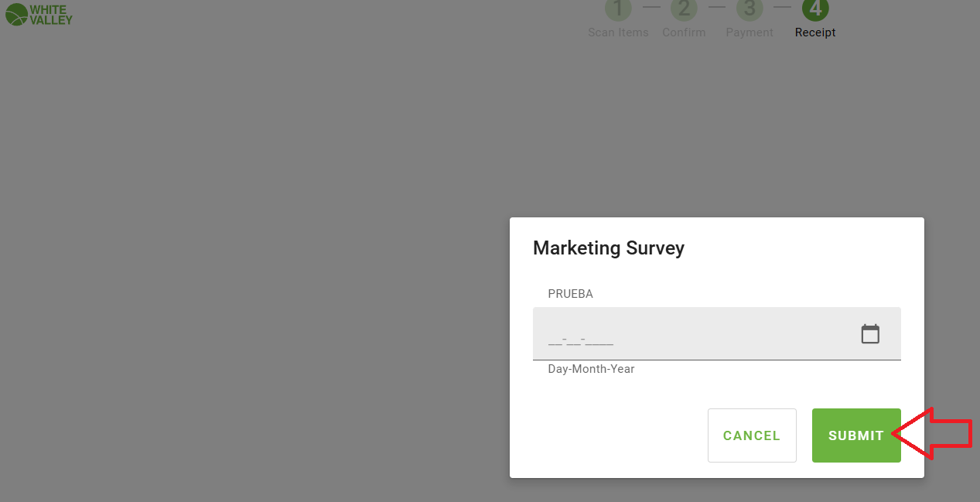Click the White Valley leaf logo

(15, 14)
